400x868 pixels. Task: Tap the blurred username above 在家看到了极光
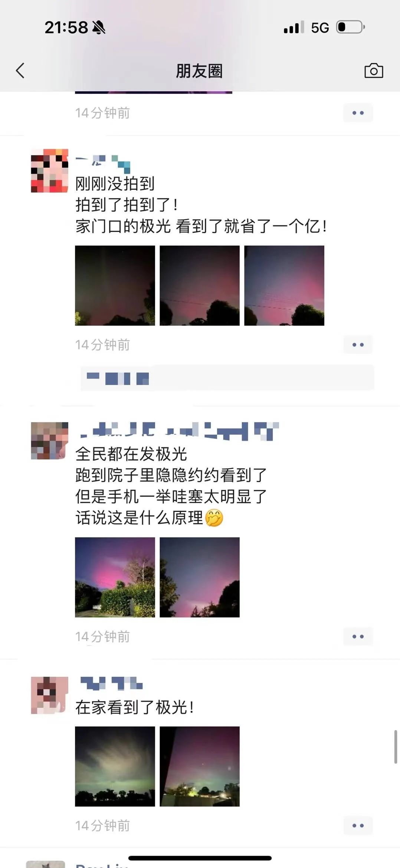[111, 683]
